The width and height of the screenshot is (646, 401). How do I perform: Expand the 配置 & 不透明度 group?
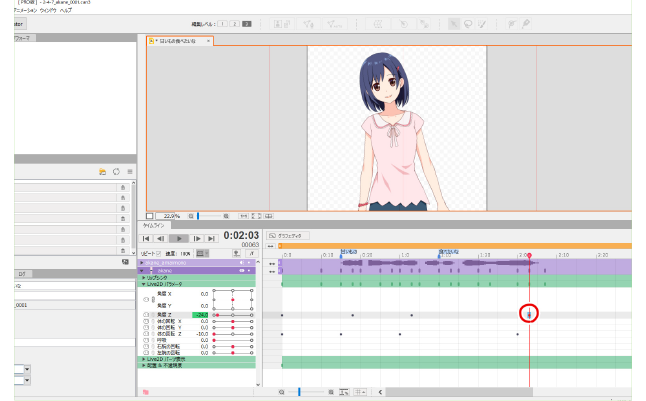(144, 366)
